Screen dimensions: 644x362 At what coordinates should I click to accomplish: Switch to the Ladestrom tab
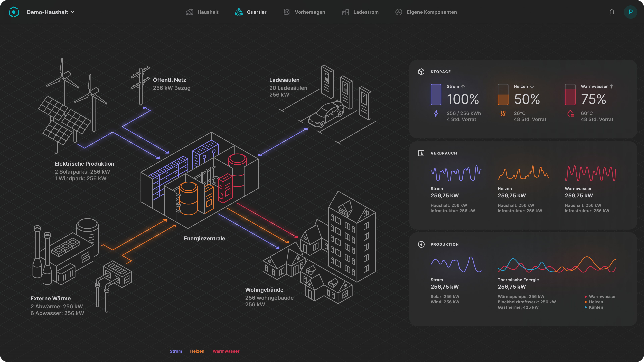tap(360, 12)
